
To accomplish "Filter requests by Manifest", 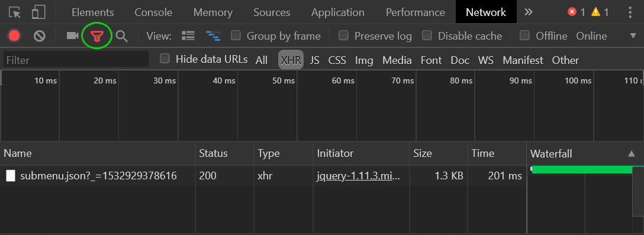I will click(x=523, y=60).
